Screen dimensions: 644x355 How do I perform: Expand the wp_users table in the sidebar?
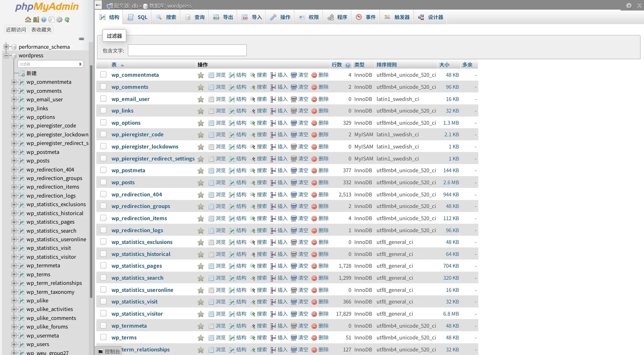14,344
